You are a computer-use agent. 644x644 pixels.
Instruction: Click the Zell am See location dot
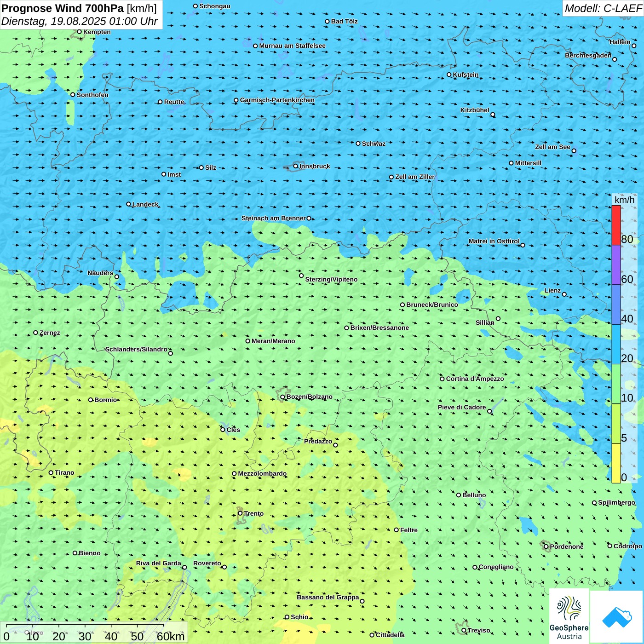pyautogui.click(x=574, y=150)
